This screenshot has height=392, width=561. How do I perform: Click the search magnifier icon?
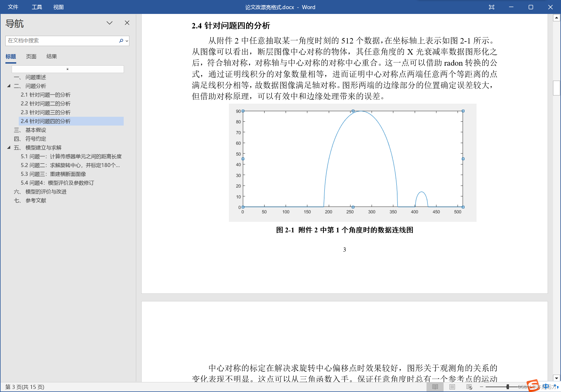coord(121,41)
